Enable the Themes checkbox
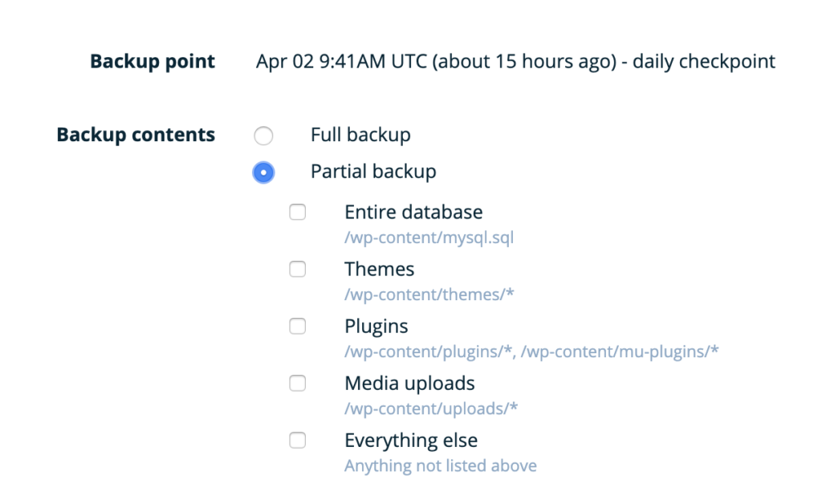822x504 pixels. (297, 270)
